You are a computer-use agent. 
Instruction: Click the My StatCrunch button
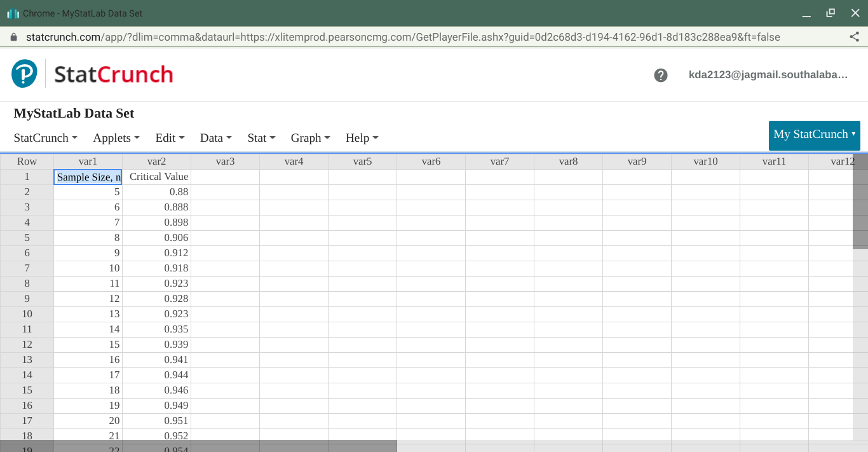(814, 135)
